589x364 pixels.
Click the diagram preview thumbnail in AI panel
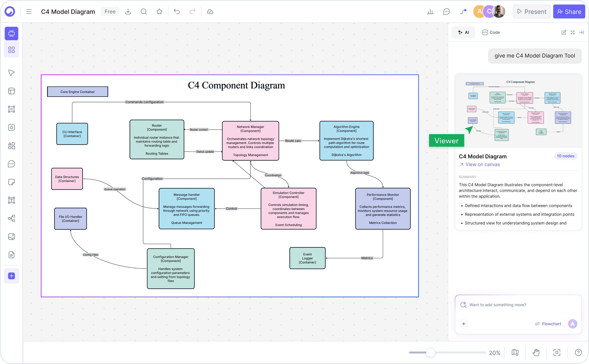(x=518, y=111)
